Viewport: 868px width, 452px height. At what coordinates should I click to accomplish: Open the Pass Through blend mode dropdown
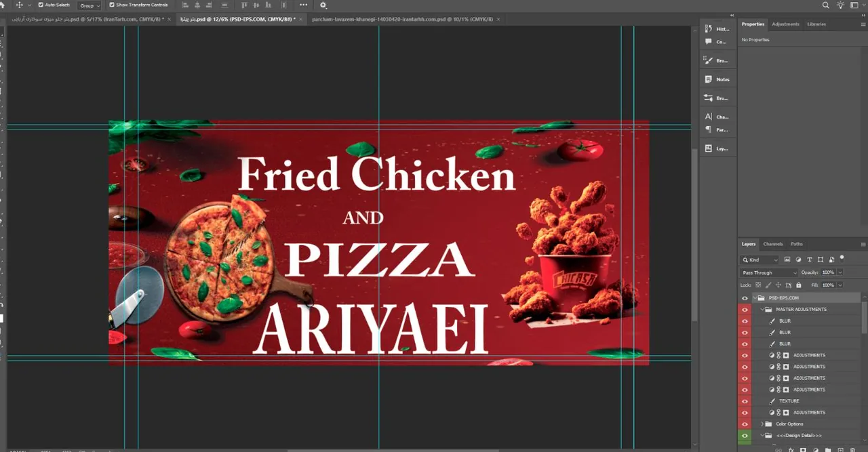pos(768,272)
